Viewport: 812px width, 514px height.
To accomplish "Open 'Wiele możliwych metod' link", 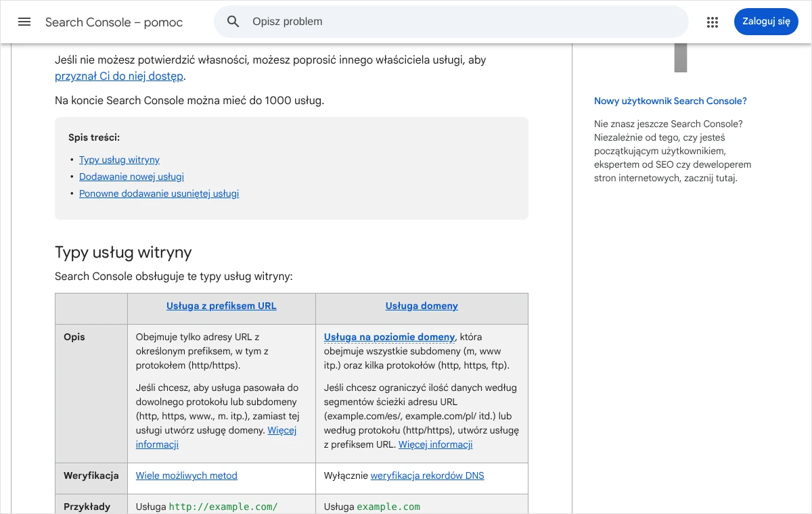I will tap(187, 475).
